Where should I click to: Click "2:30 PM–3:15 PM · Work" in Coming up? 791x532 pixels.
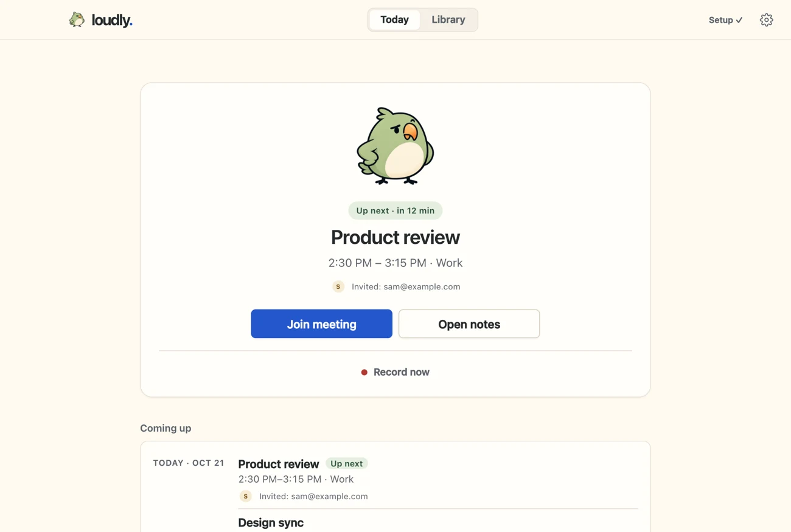(296, 479)
